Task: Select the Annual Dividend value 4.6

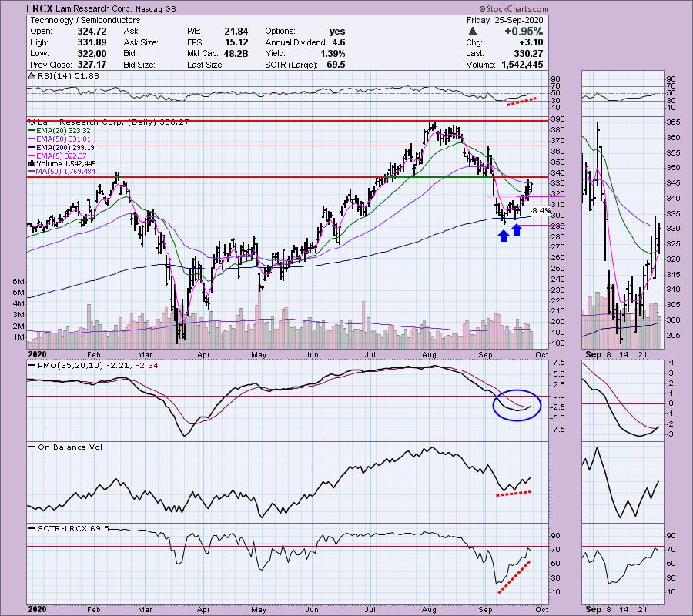Action: coord(339,42)
